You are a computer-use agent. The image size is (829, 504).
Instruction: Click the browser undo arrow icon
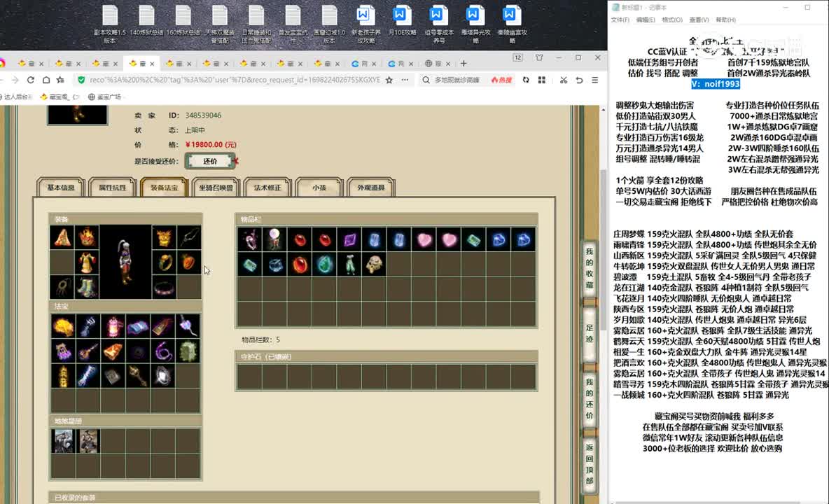[x=579, y=80]
